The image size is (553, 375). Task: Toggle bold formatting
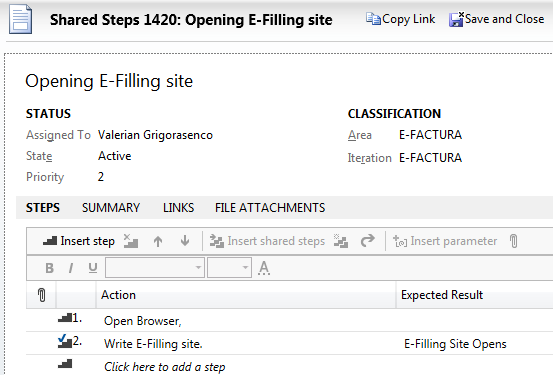(x=50, y=268)
